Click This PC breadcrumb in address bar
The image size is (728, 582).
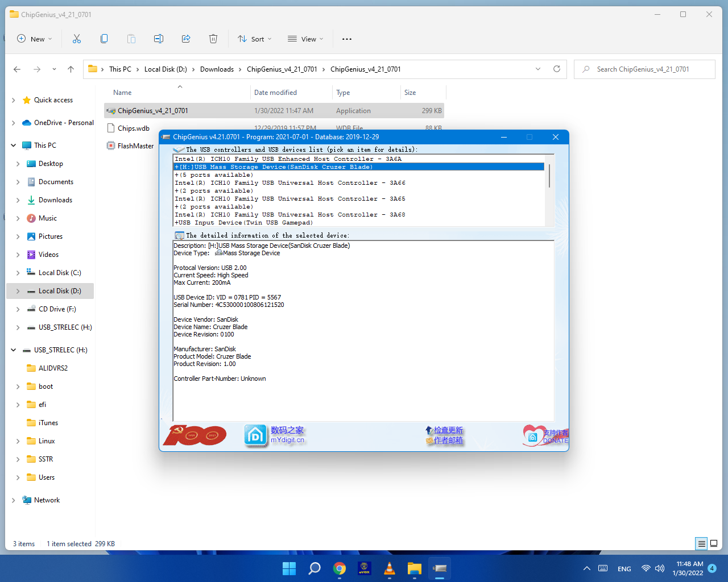click(x=120, y=69)
